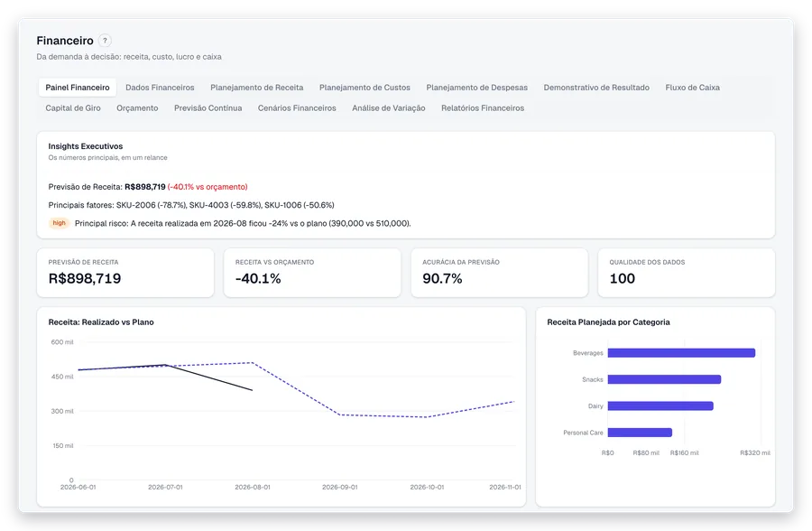Select the Receita vs Orçamento KPI card
Screen dimensions: 812x531
pyautogui.click(x=312, y=273)
